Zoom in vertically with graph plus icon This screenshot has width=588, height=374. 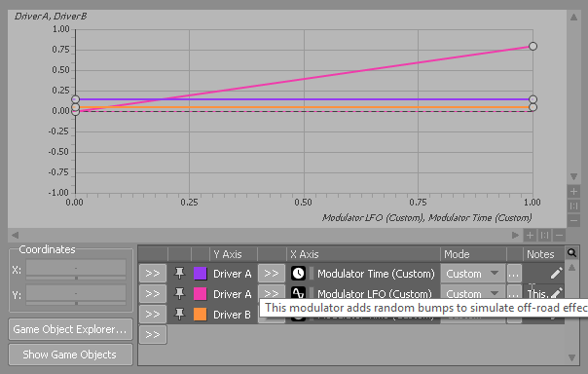(573, 192)
